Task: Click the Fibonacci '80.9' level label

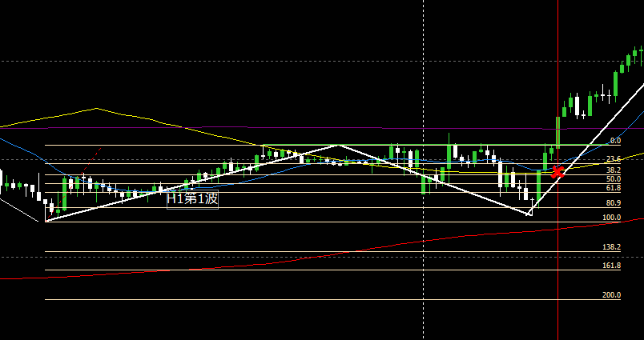Action: (614, 203)
